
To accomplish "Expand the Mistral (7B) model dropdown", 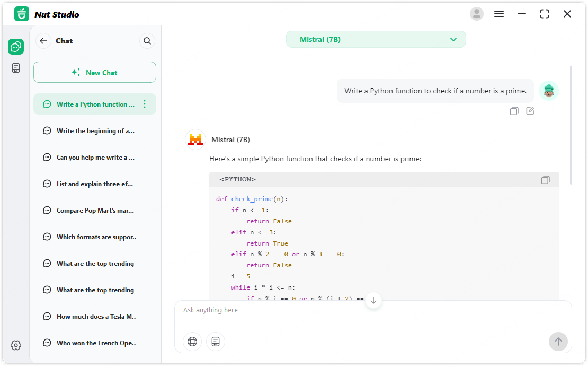I will pyautogui.click(x=376, y=39).
